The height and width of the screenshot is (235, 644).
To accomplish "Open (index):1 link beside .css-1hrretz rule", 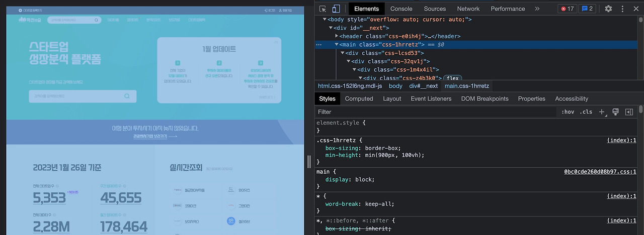I will pyautogui.click(x=622, y=141).
